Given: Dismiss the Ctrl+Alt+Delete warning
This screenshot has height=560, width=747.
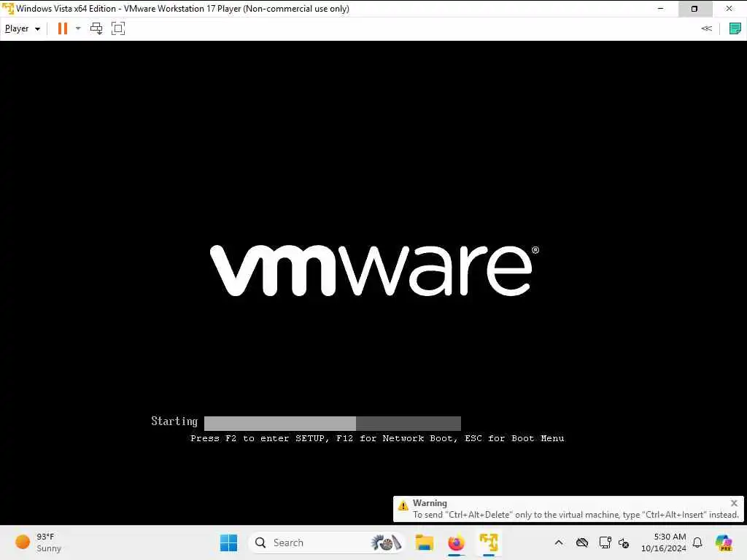Looking at the screenshot, I should click(734, 503).
